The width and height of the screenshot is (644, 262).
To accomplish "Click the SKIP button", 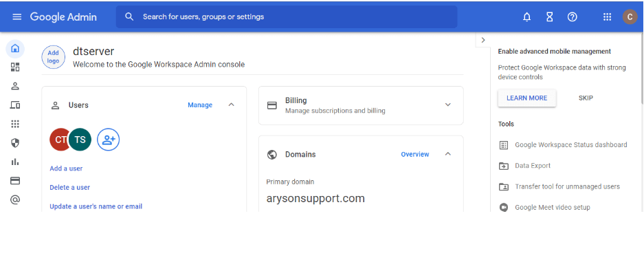I will (586, 98).
